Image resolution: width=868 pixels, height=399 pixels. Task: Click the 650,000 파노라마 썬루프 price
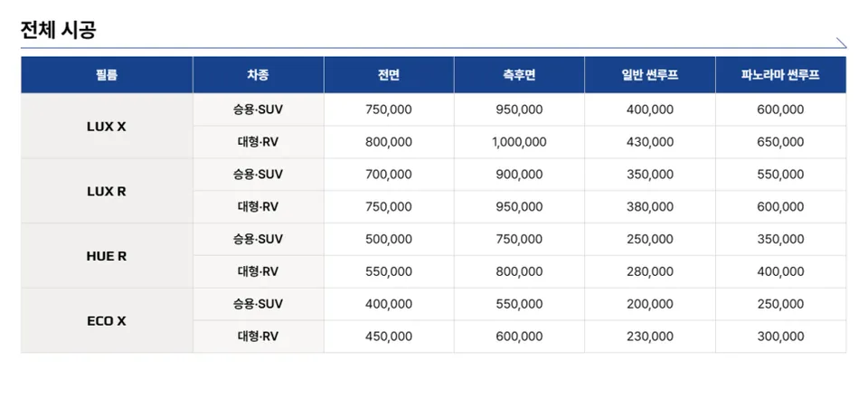click(x=780, y=142)
